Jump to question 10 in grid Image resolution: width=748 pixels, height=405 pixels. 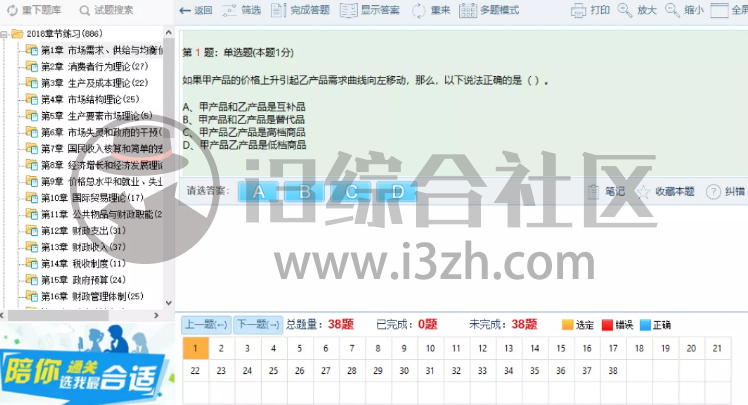point(430,348)
